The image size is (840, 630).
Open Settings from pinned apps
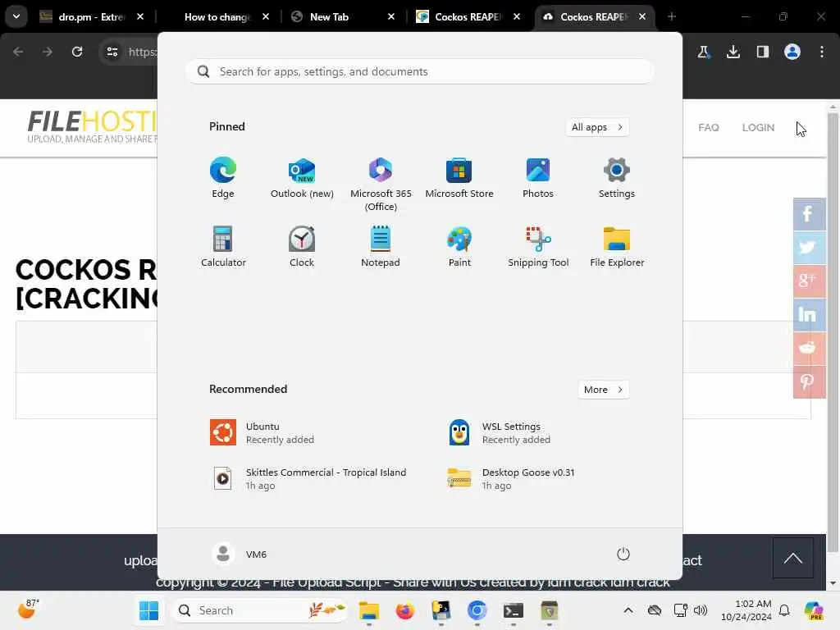point(617,178)
